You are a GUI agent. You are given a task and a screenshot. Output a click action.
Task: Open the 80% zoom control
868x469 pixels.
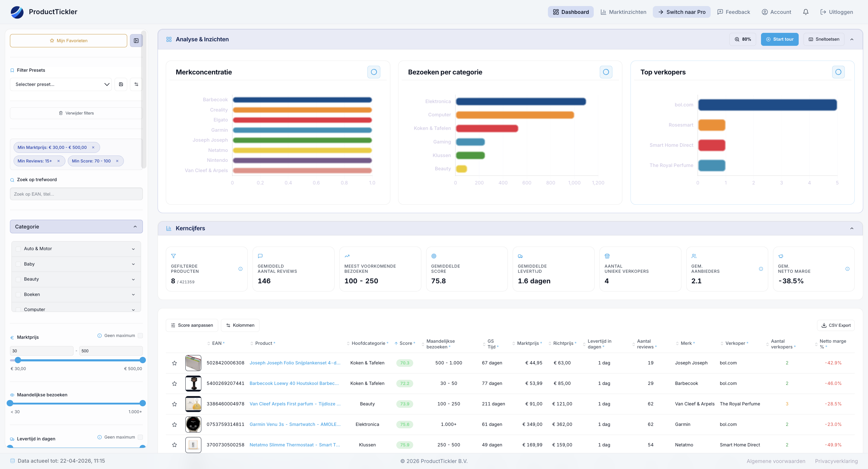[x=743, y=39]
